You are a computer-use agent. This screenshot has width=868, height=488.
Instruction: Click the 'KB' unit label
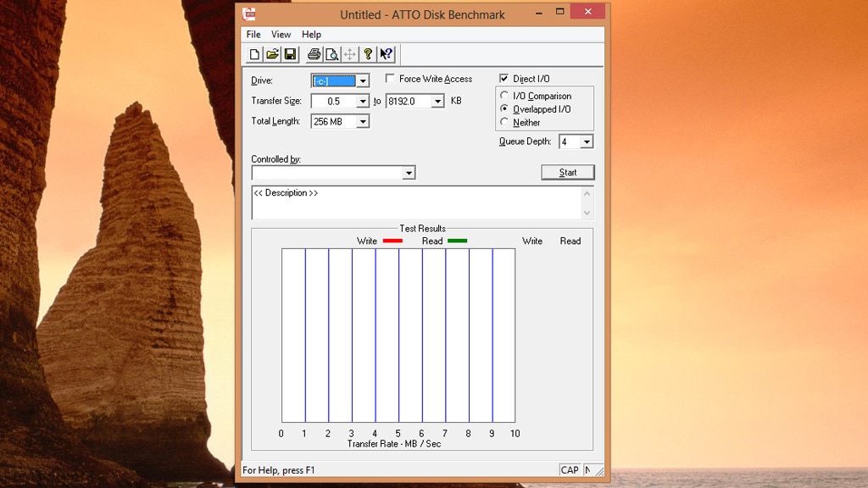456,101
